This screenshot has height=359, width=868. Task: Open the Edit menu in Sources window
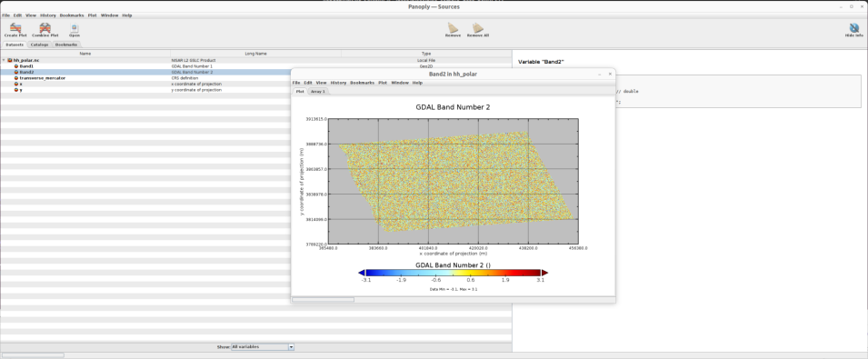pyautogui.click(x=17, y=15)
